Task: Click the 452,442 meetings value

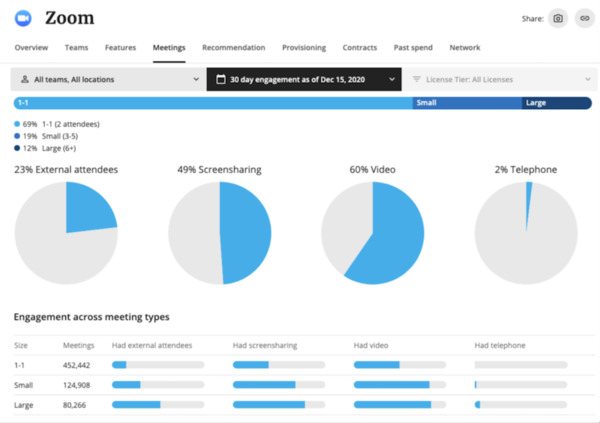Action: click(x=77, y=365)
